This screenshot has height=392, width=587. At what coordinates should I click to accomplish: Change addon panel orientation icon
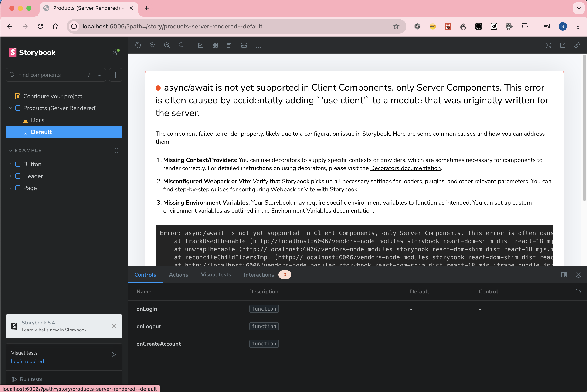pyautogui.click(x=564, y=274)
